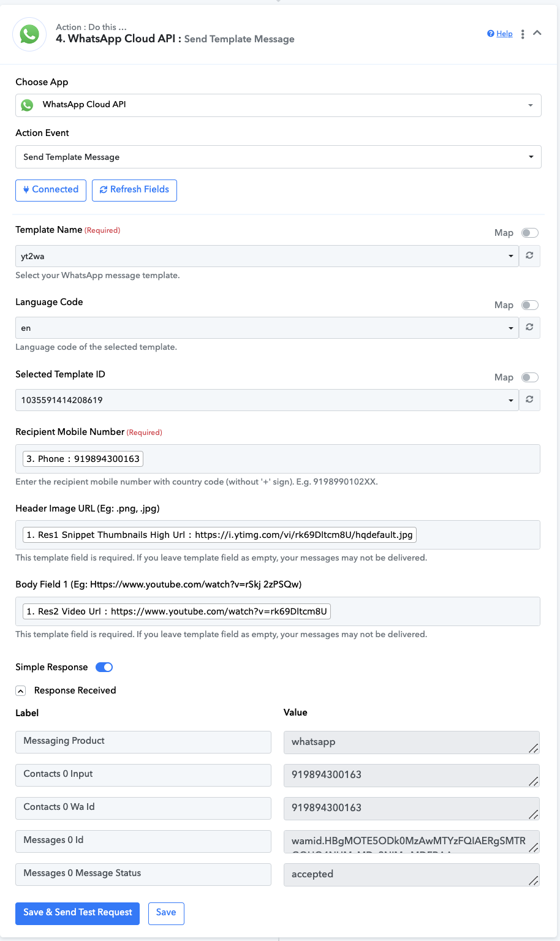Collapse the Response Received section

tap(21, 690)
